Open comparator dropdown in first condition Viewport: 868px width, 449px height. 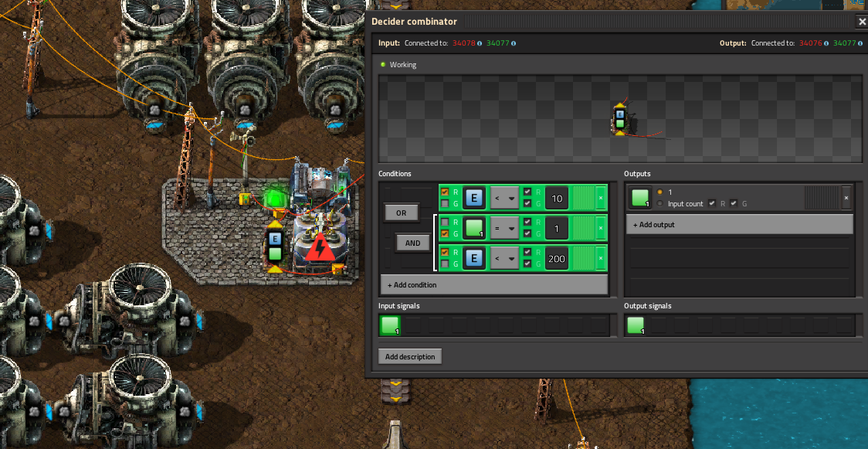pyautogui.click(x=504, y=198)
